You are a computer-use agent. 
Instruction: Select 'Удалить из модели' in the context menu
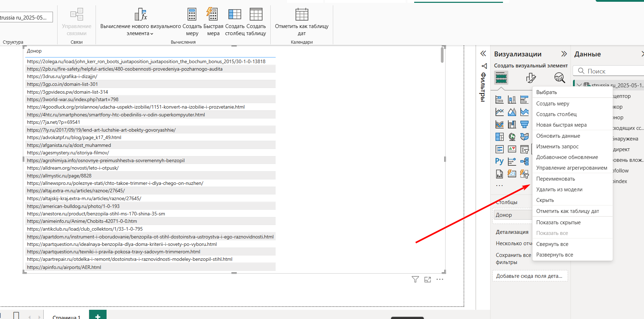[x=559, y=189]
